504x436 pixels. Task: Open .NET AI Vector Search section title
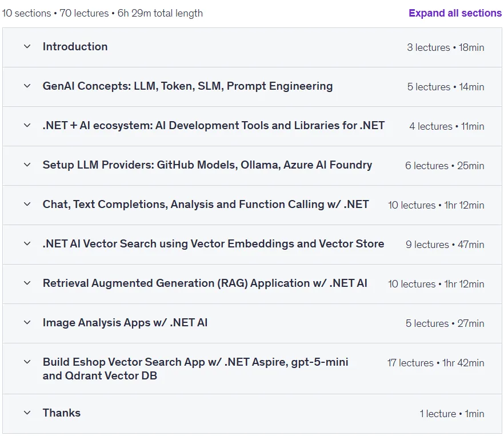tap(214, 244)
